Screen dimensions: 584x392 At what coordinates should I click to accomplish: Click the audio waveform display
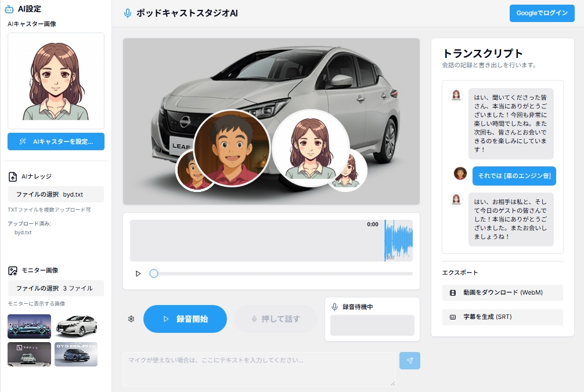point(271,241)
